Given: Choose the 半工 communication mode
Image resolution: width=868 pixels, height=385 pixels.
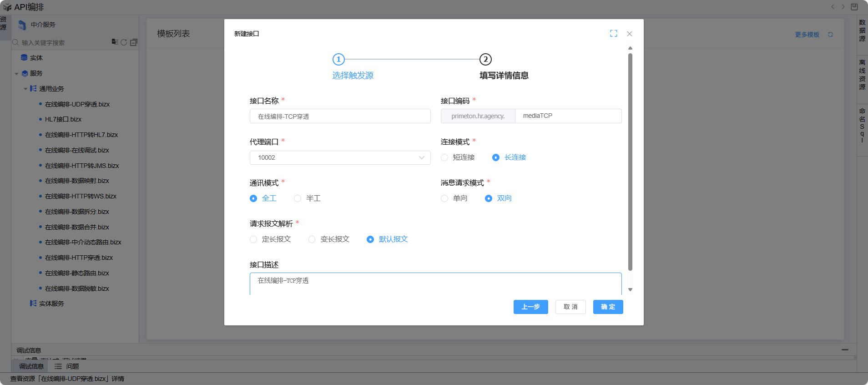Looking at the screenshot, I should [x=298, y=198].
